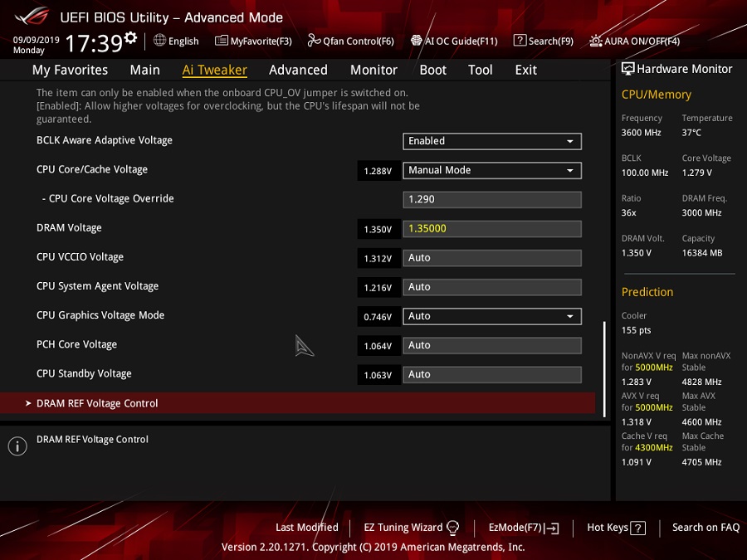Click the CPU System Agent Voltage field
Screen dimensions: 747x560
[x=492, y=287]
